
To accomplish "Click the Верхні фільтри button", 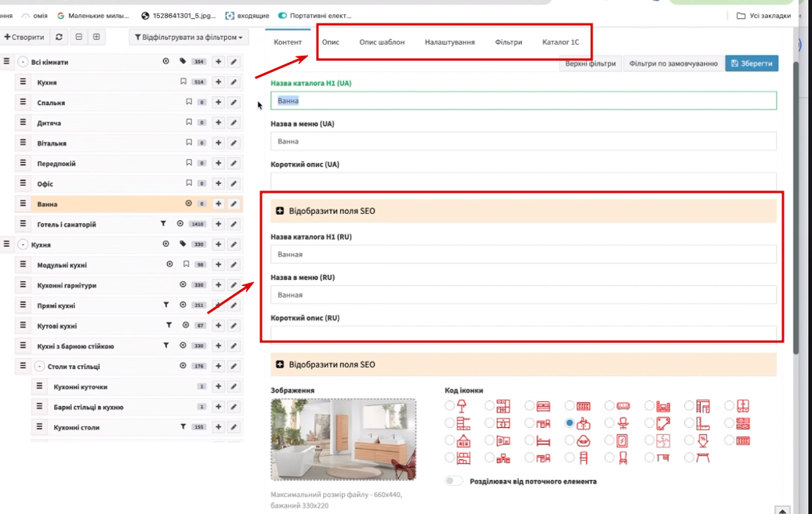I will pos(590,63).
